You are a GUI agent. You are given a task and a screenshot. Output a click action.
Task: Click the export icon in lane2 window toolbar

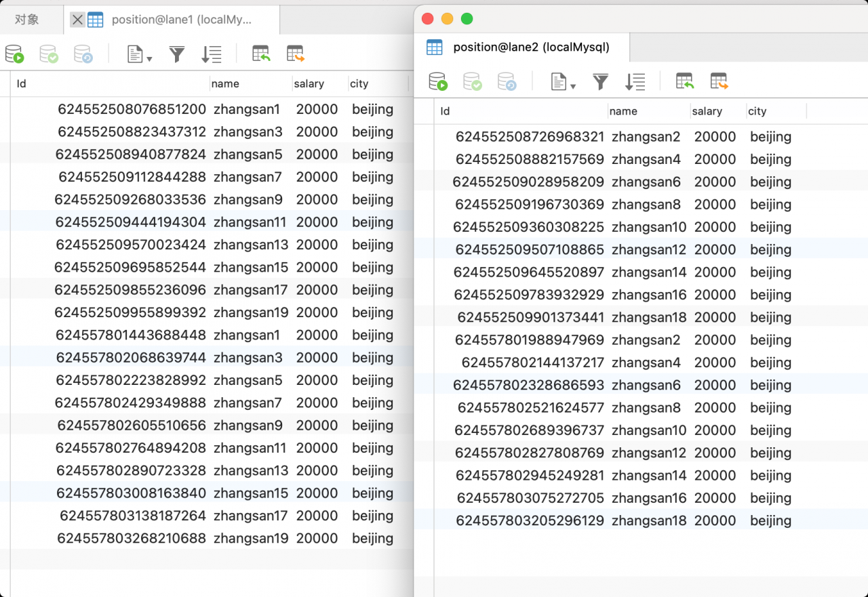719,82
